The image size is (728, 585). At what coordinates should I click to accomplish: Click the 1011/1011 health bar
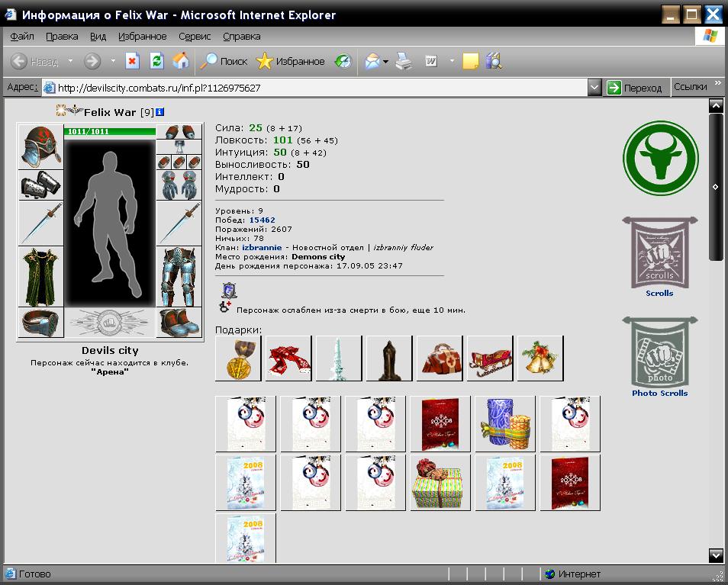pos(110,131)
